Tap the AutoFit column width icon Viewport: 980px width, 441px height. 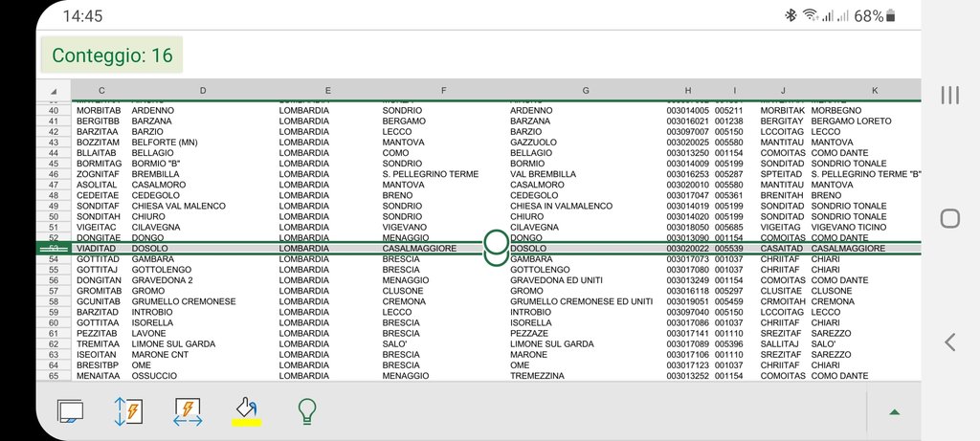click(x=188, y=410)
